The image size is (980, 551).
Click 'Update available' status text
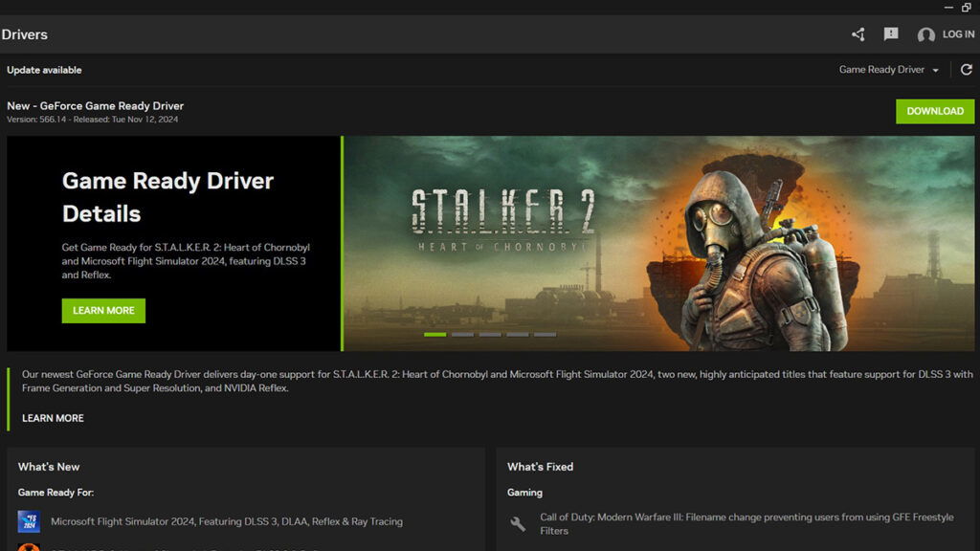pos(44,70)
